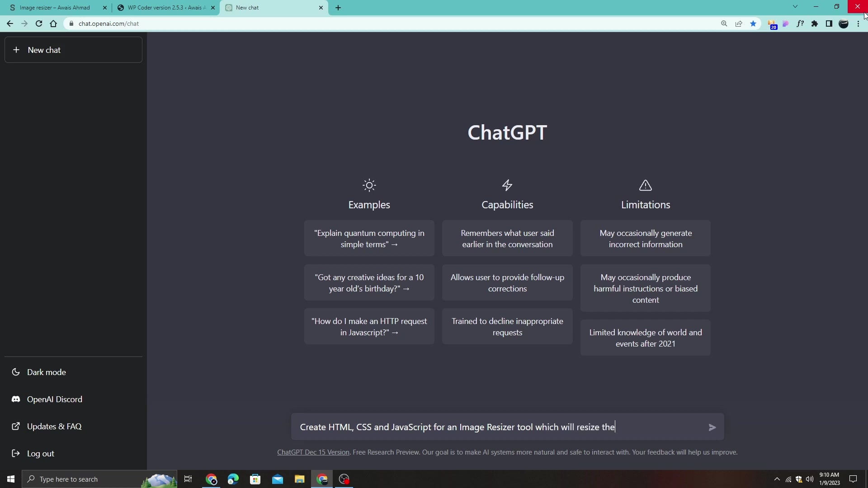
Task: Open Task View on the taskbar
Action: [x=188, y=479]
